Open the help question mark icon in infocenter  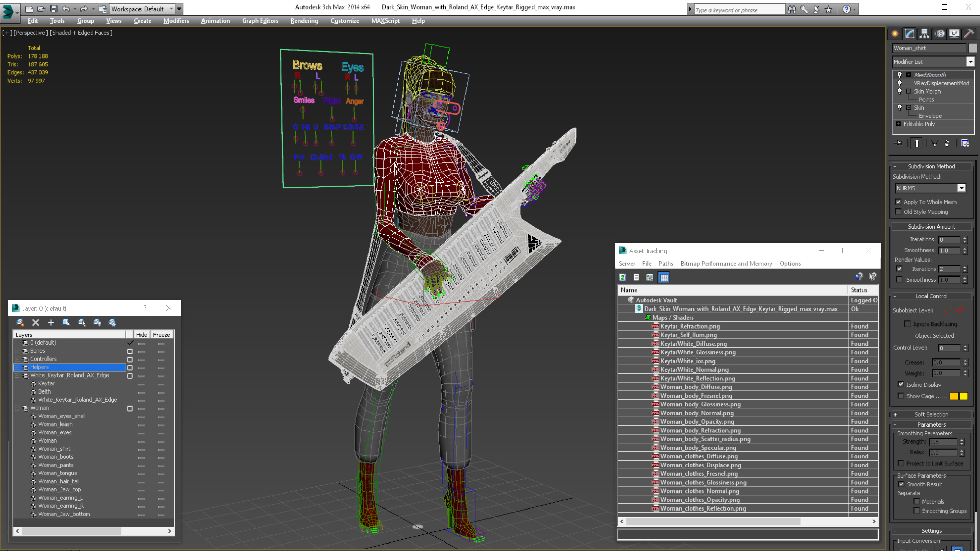tap(846, 9)
